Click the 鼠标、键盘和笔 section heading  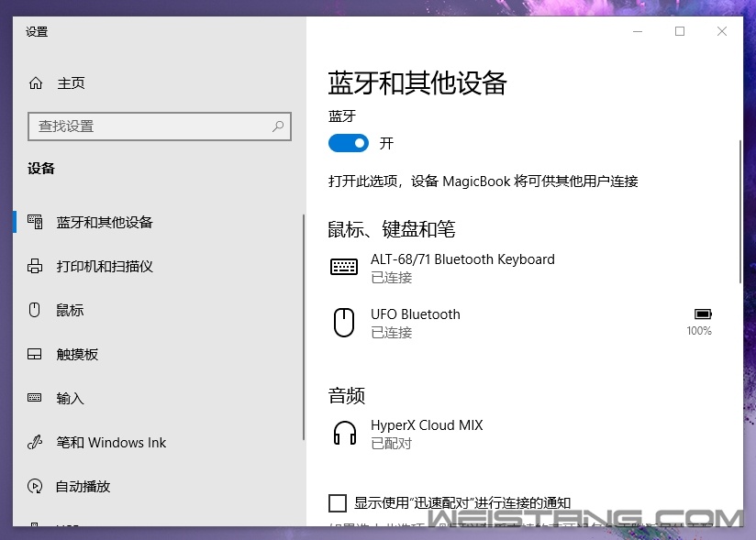tap(392, 229)
